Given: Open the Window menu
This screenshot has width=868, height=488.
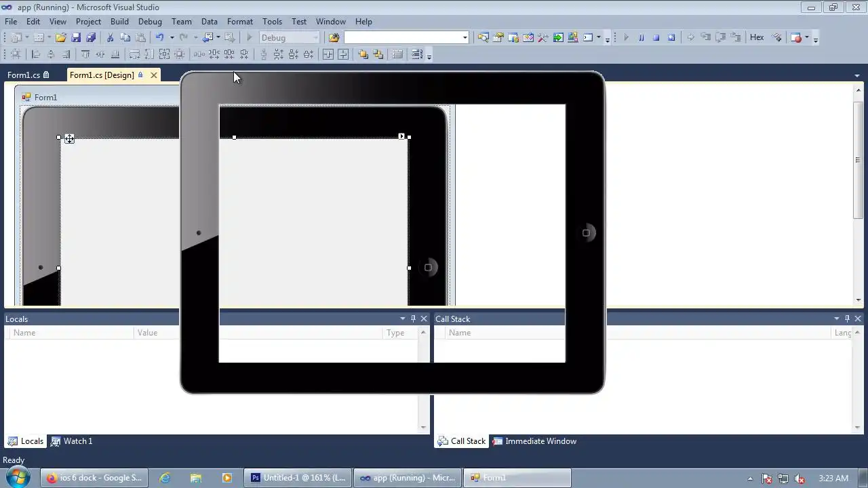Looking at the screenshot, I should coord(331,22).
